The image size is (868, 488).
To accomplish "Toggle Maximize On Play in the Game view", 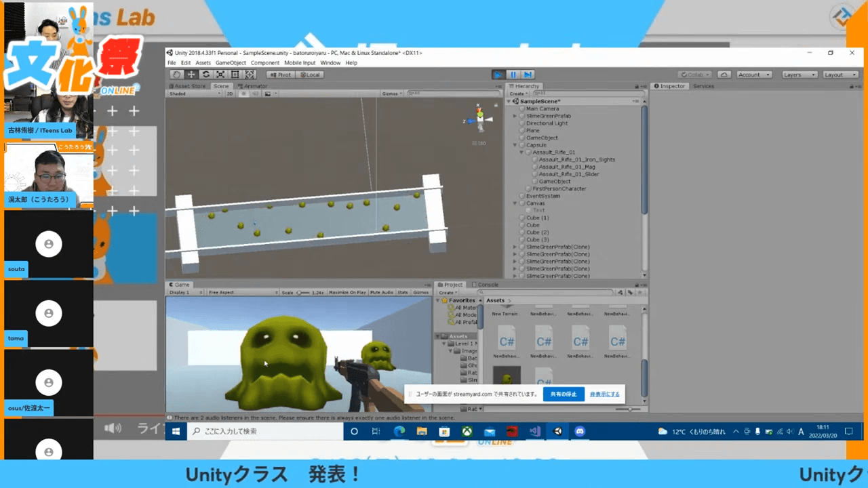I will (x=349, y=291).
